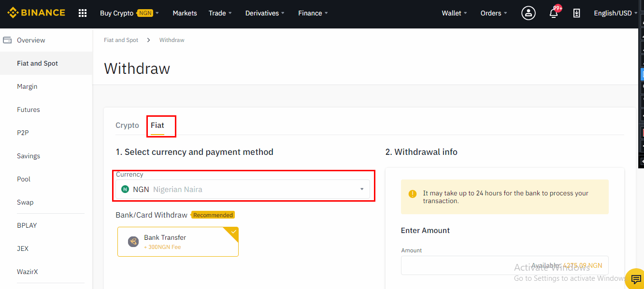Expand the Wallet menu
This screenshot has width=644, height=289.
pos(454,13)
